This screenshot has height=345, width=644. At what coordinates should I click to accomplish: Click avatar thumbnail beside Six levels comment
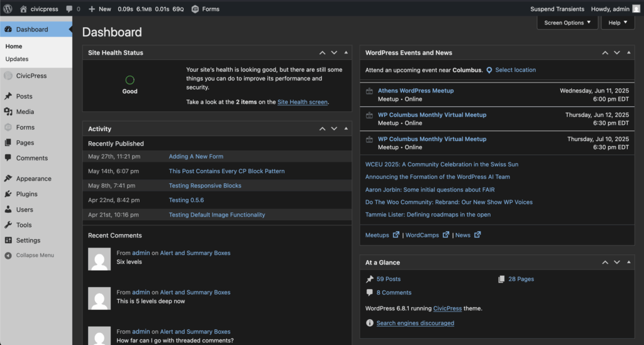pos(99,259)
